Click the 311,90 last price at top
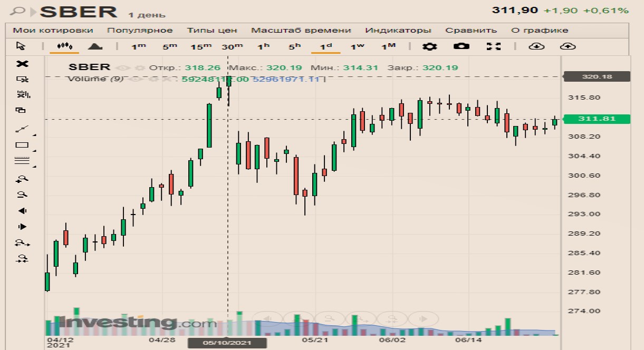 (x=515, y=10)
